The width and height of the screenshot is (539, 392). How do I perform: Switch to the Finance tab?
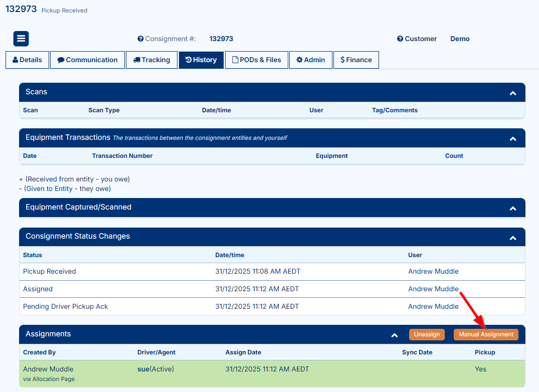pyautogui.click(x=356, y=60)
